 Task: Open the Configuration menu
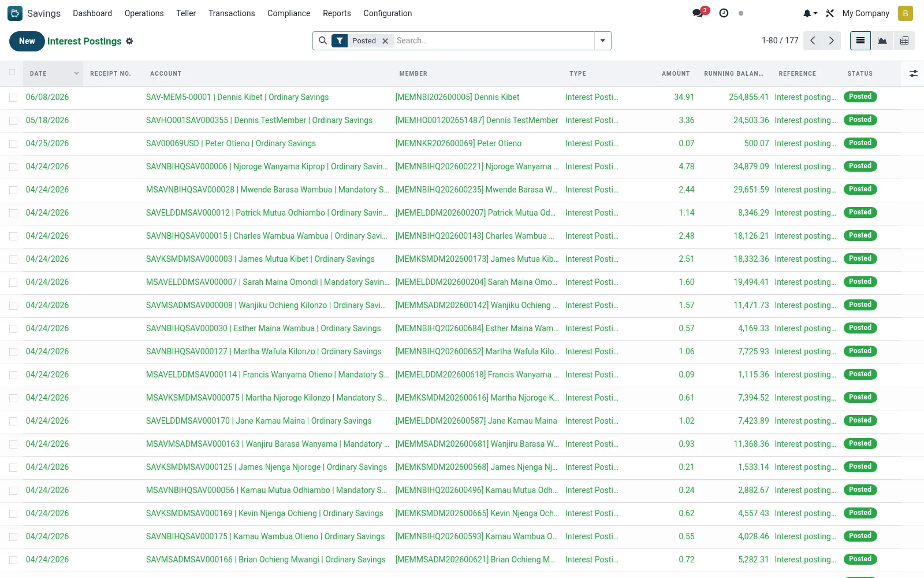[x=388, y=13]
